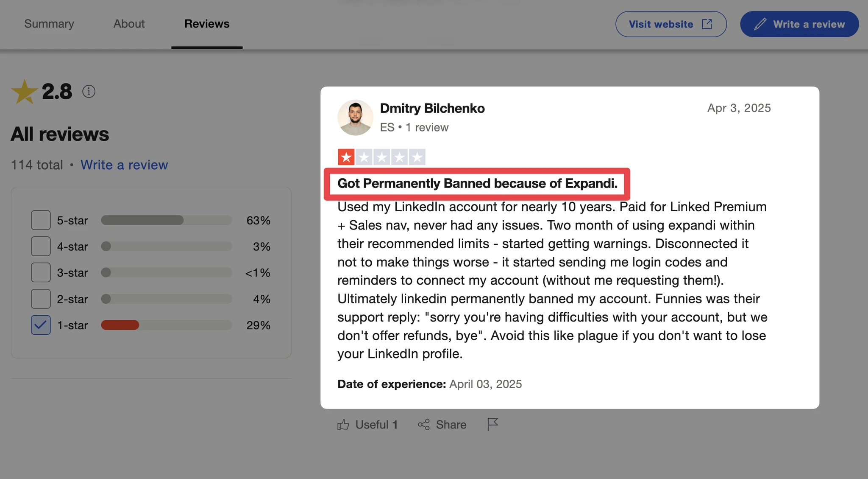Click the 29% one-star percentage
Screen dimensions: 868x479
click(x=259, y=325)
